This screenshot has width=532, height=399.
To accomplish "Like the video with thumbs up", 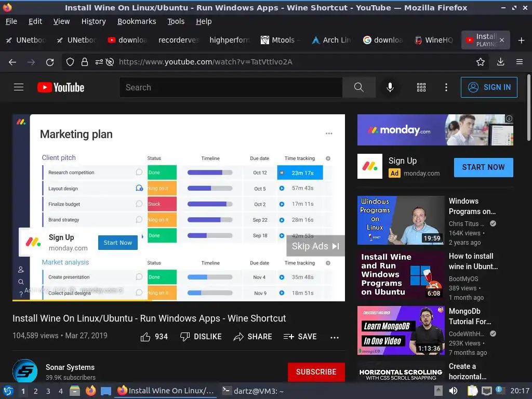I will pyautogui.click(x=154, y=337).
